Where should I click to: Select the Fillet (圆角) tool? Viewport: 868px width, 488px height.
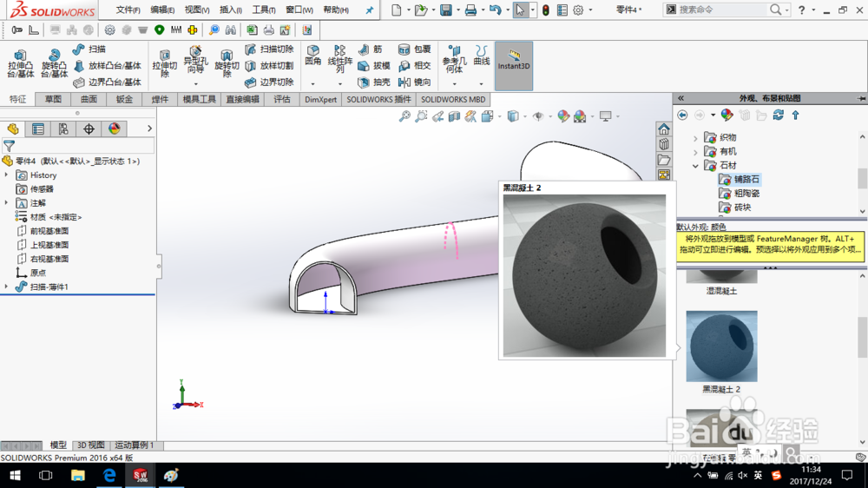tap(312, 56)
